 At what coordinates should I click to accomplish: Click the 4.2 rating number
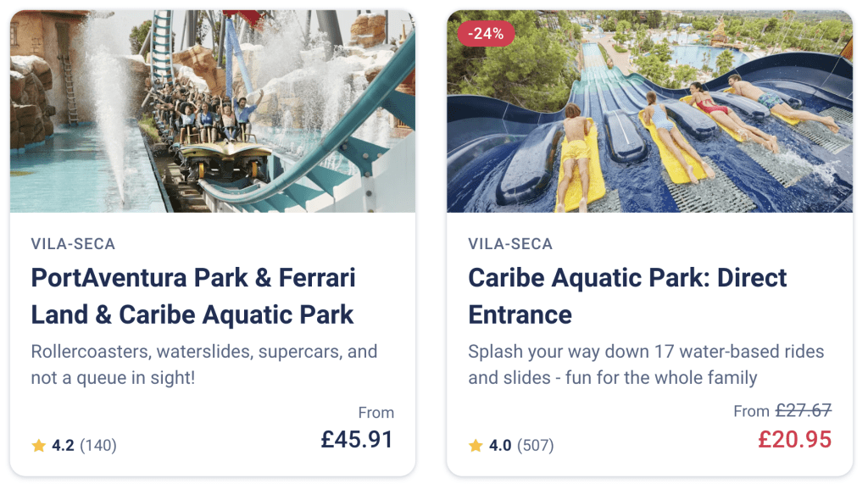(x=61, y=445)
